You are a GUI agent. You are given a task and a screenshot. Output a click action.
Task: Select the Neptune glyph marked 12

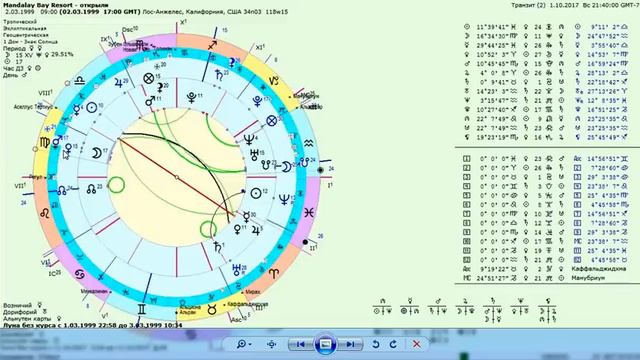[x=284, y=200]
